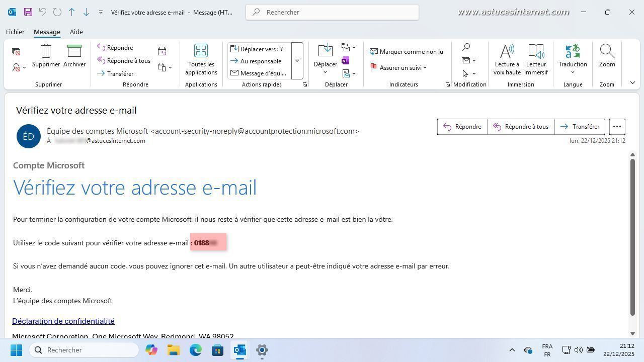
Task: Toggle Marquer comme non lu
Action: coord(407,52)
